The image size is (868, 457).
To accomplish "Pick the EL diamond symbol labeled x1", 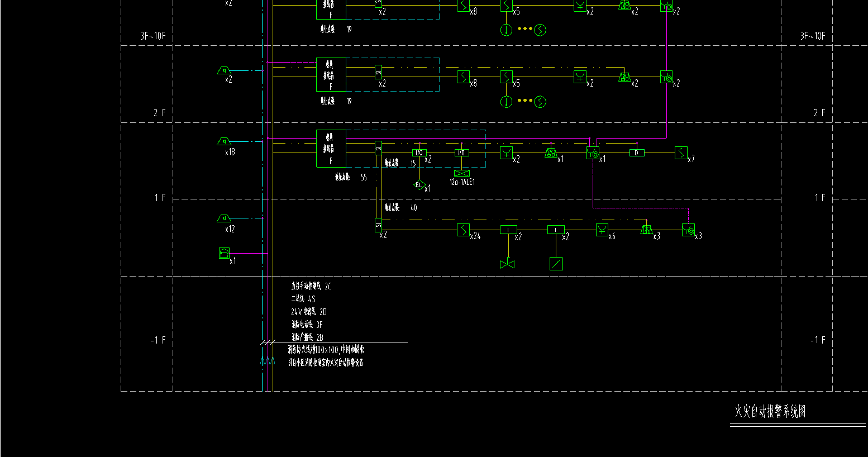I will (x=419, y=185).
